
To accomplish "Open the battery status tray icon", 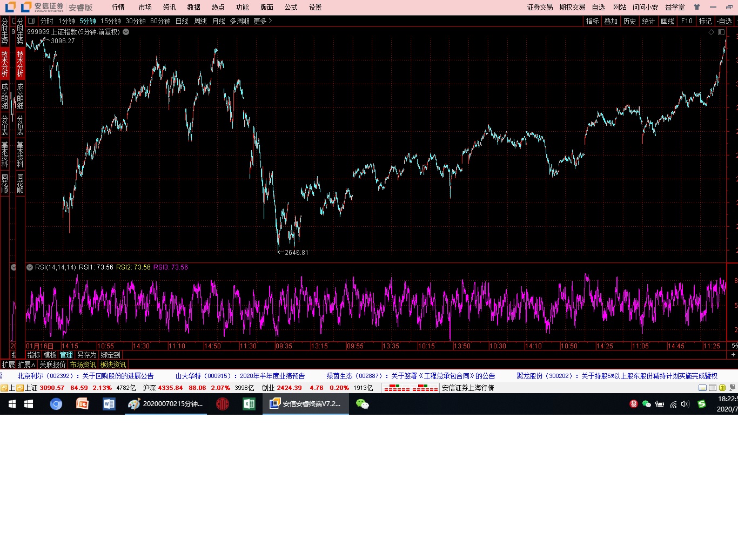I will (x=660, y=404).
